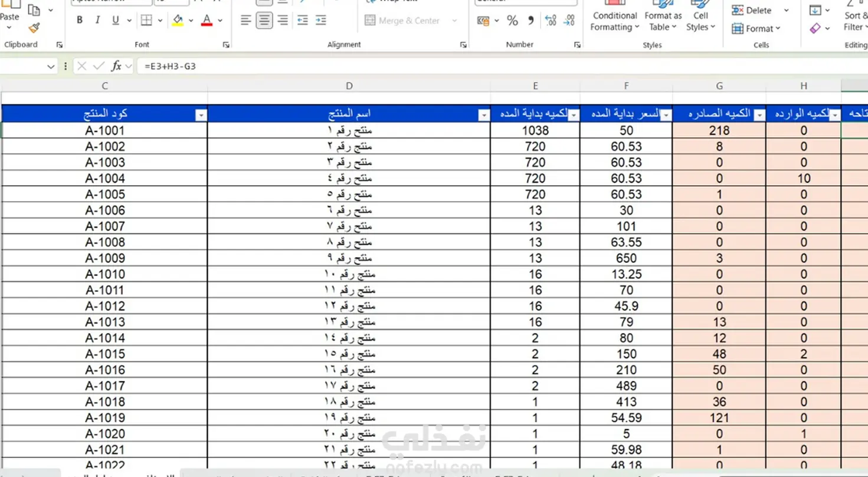Open the Font Color dropdown arrow
This screenshot has height=477, width=868.
(220, 20)
